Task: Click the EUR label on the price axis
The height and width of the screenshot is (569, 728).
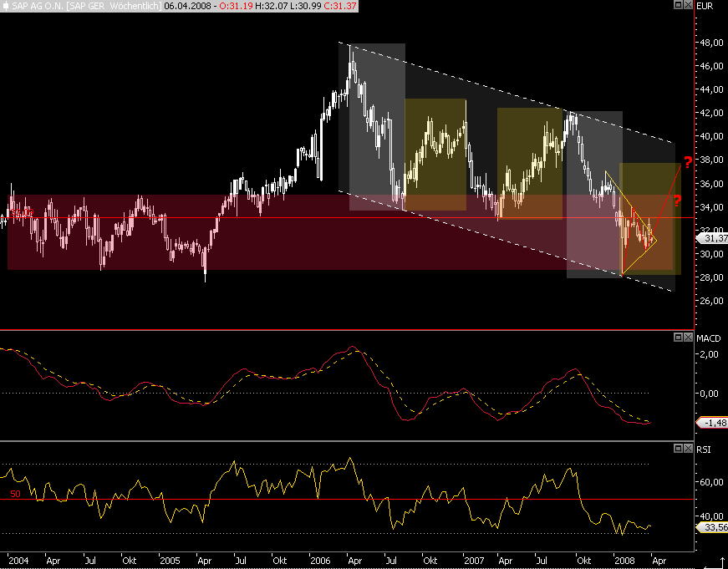Action: (x=706, y=6)
